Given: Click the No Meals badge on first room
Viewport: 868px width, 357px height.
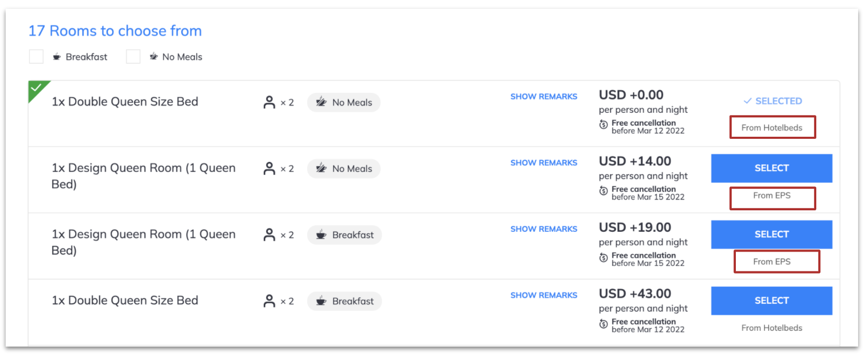Looking at the screenshot, I should click(x=344, y=102).
